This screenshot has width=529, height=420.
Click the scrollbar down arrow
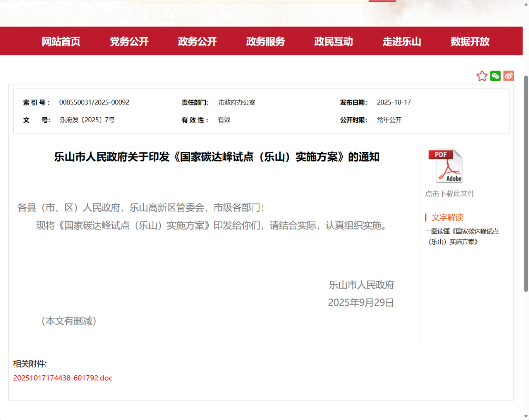tap(526, 416)
